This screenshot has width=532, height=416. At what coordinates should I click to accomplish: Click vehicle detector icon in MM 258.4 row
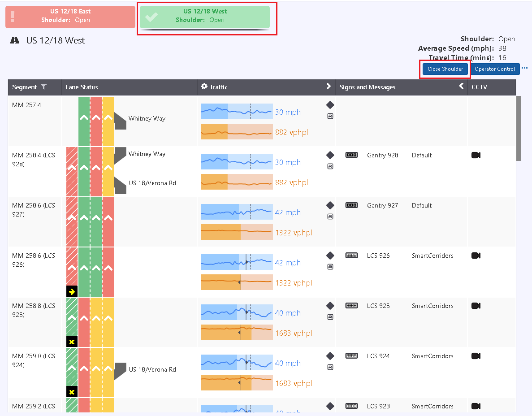click(x=330, y=166)
